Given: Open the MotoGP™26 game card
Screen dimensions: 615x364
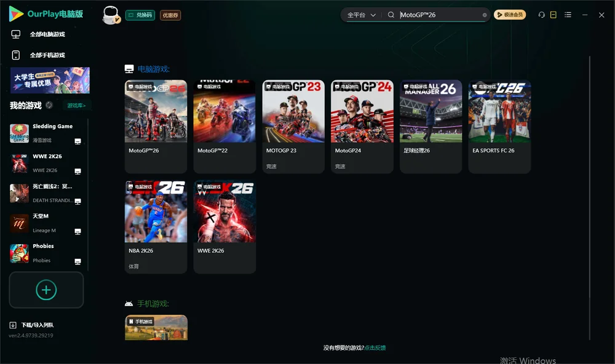Looking at the screenshot, I should pyautogui.click(x=156, y=126).
